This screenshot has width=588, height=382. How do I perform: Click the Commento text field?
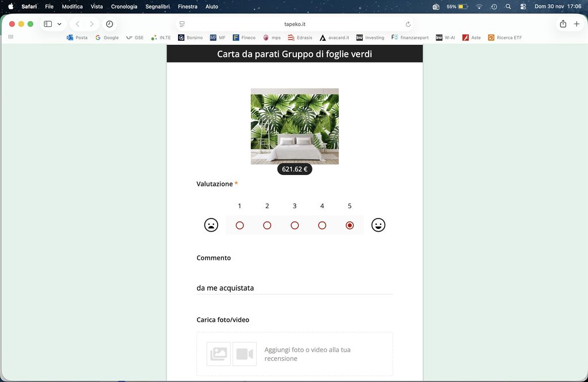point(294,288)
